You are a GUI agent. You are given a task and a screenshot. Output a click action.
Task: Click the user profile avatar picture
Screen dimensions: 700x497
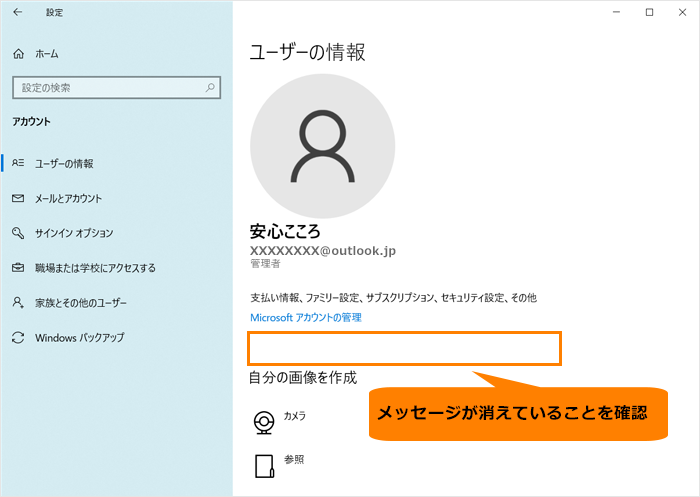(322, 146)
